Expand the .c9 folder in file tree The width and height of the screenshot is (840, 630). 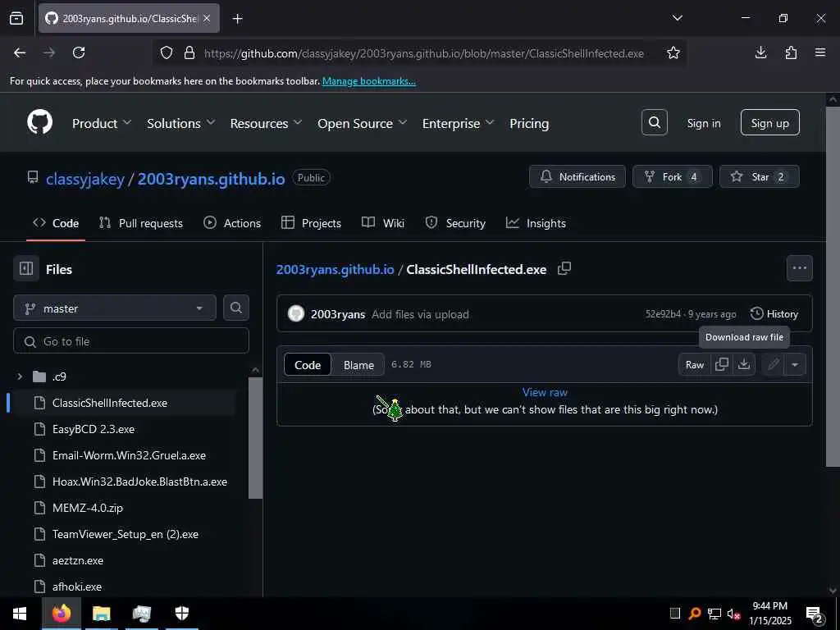click(20, 377)
